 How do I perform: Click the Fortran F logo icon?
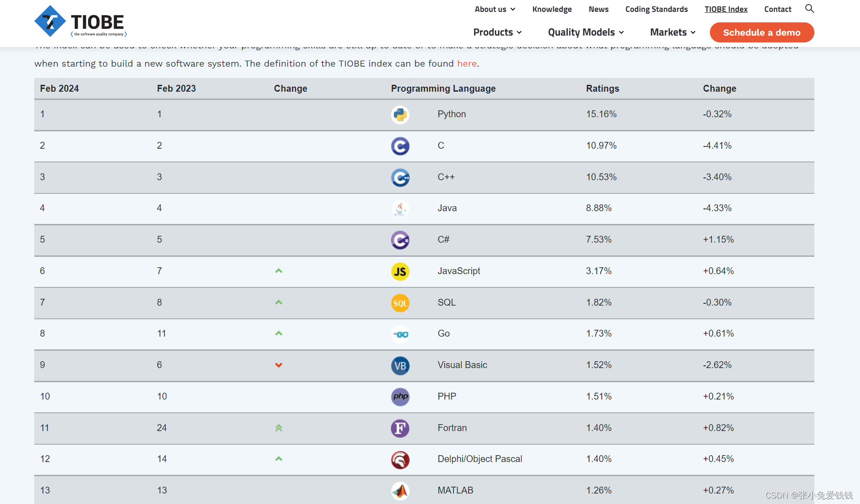(x=400, y=428)
